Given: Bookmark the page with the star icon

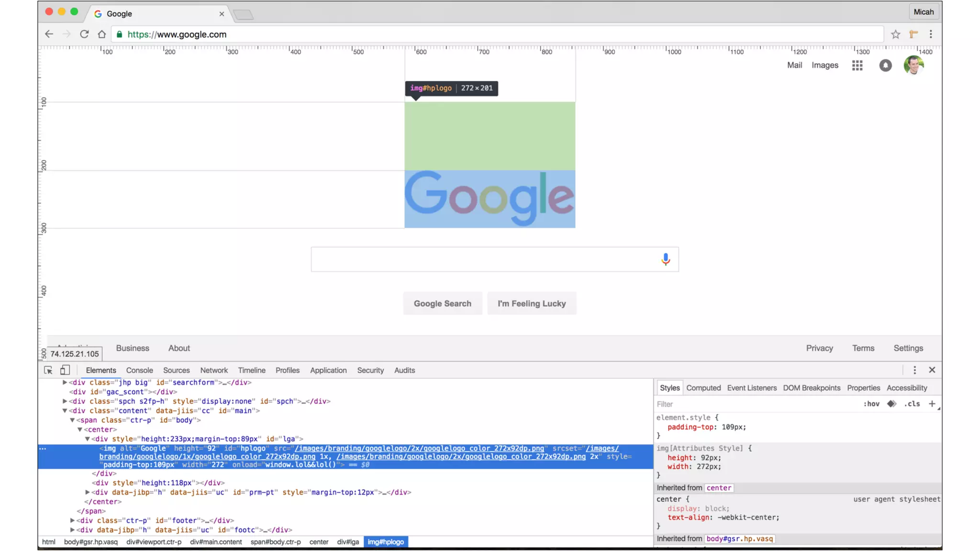Looking at the screenshot, I should coord(895,34).
